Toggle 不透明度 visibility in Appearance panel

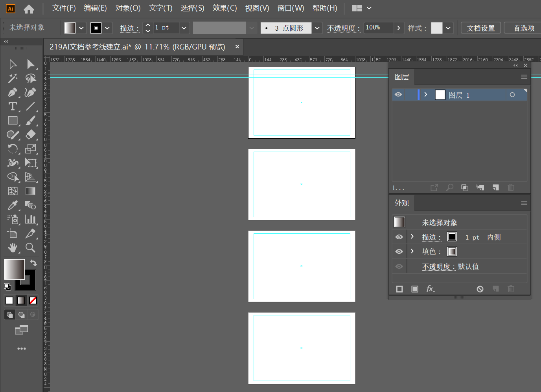tap(399, 266)
